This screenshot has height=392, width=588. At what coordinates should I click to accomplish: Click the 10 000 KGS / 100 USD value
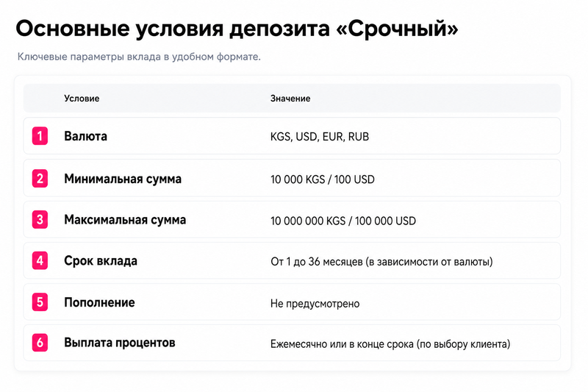coord(323,179)
